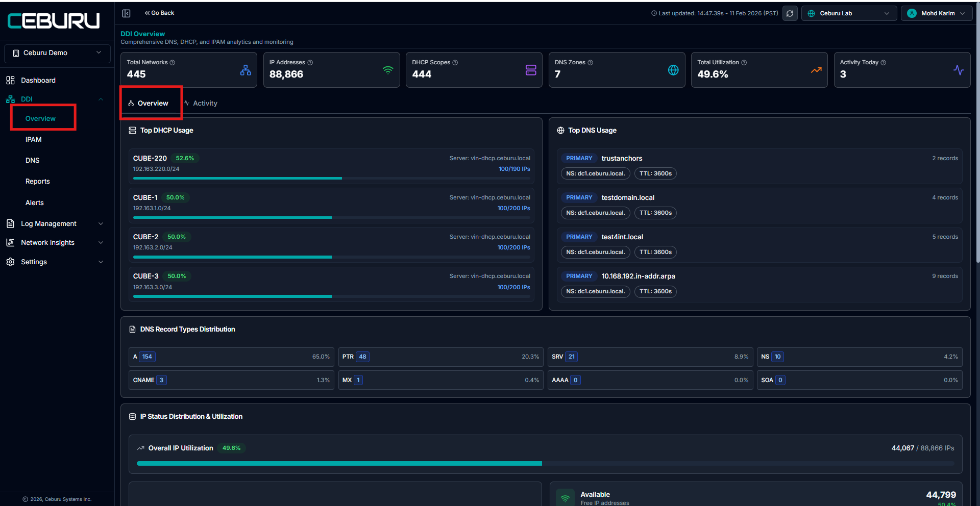Open IPAM in the sidebar
980x506 pixels.
click(34, 140)
